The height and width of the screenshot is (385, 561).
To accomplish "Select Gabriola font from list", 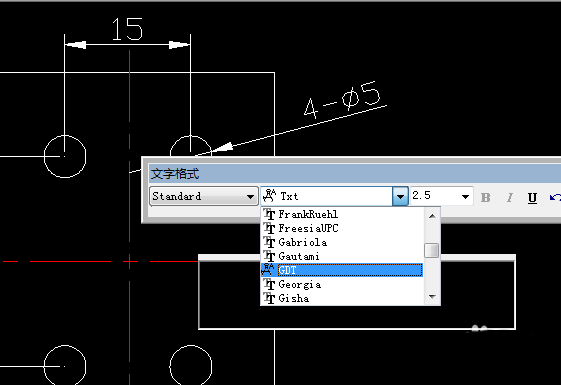I will pyautogui.click(x=342, y=242).
